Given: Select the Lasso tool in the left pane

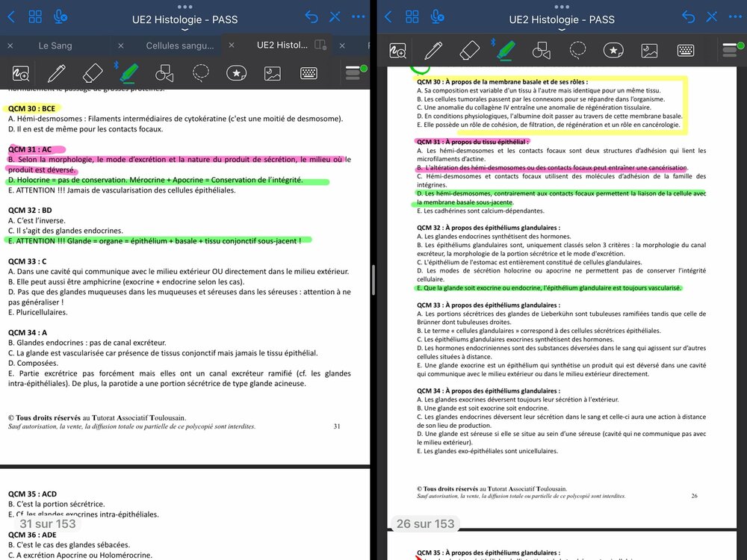Looking at the screenshot, I should pos(200,73).
